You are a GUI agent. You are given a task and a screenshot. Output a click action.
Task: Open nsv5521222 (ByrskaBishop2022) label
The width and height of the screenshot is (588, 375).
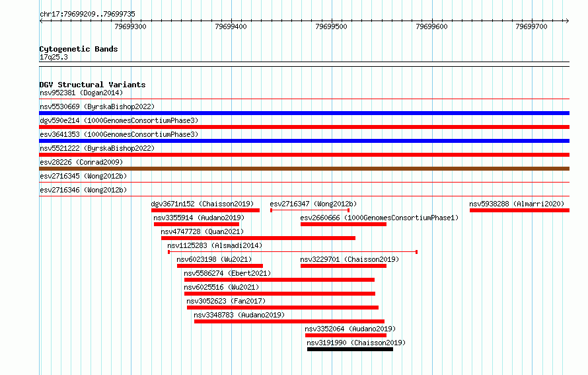click(x=97, y=148)
